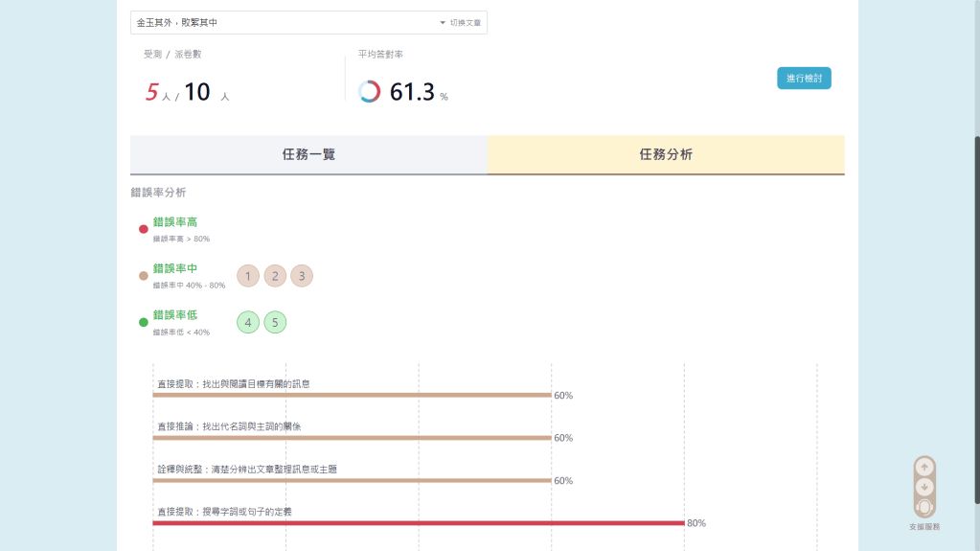Select question number 4 green circle

(248, 322)
